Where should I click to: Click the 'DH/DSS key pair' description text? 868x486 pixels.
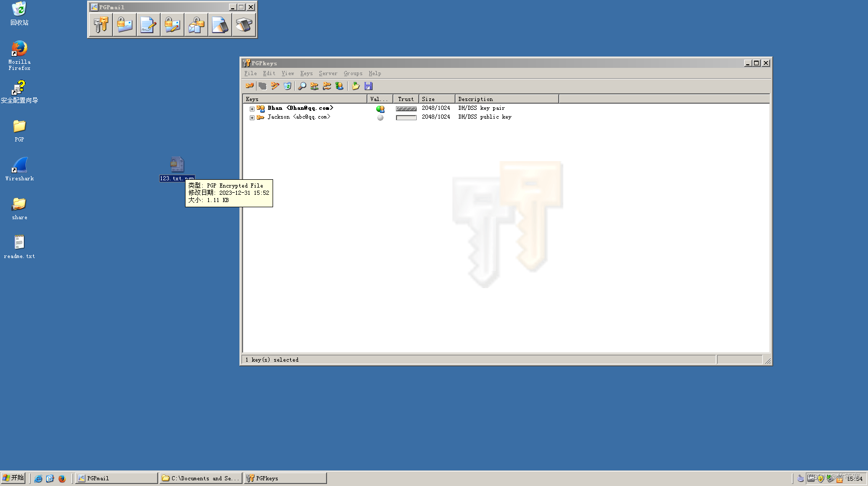pyautogui.click(x=481, y=108)
